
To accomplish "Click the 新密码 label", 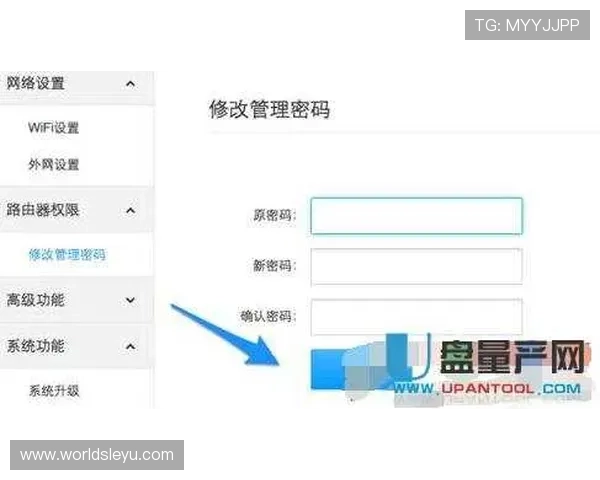I will (x=274, y=265).
